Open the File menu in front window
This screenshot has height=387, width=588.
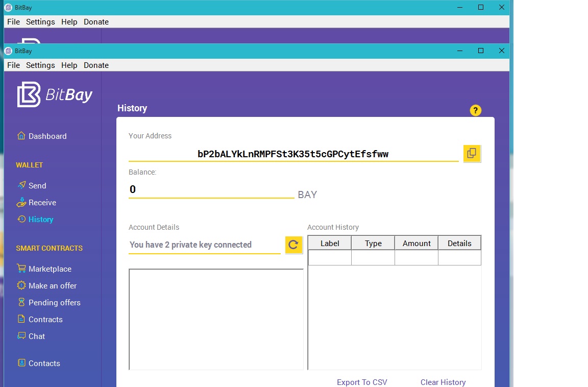pos(13,65)
